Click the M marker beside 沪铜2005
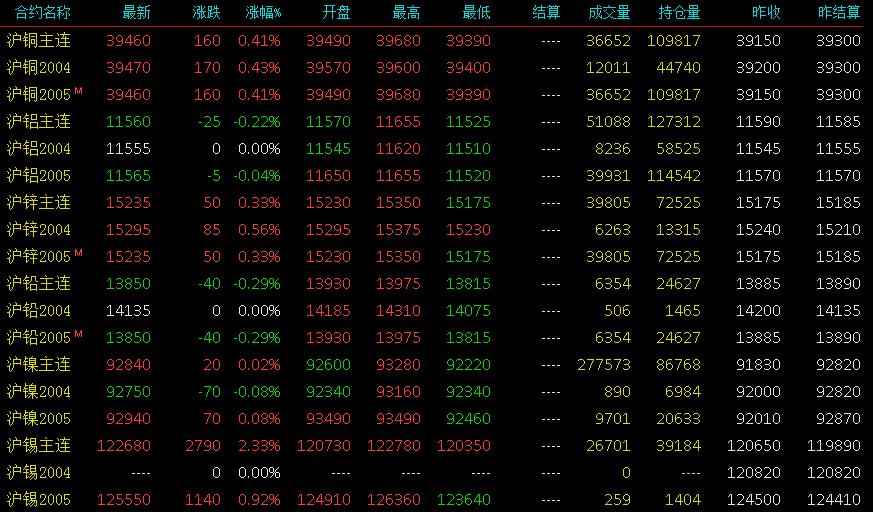 click(x=79, y=90)
